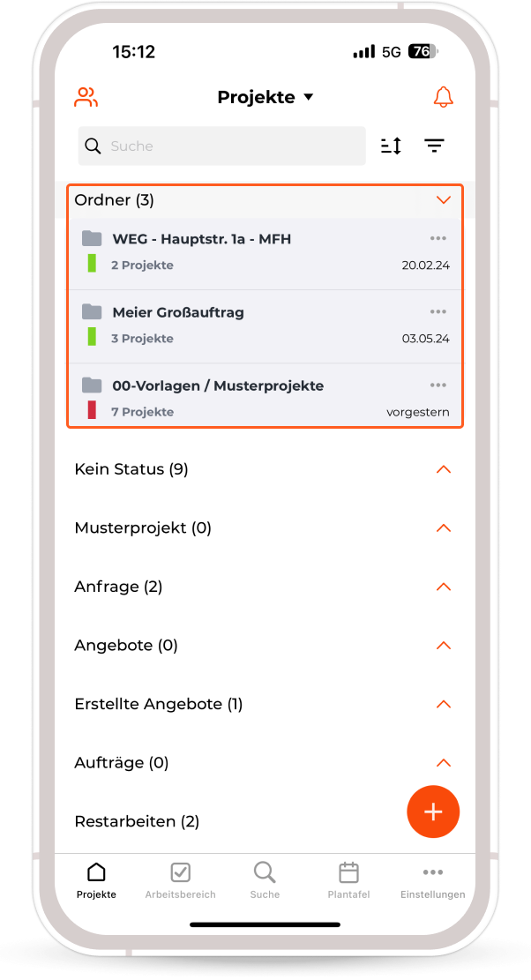Open the notifications bell
The width and height of the screenshot is (531, 980).
click(x=443, y=97)
